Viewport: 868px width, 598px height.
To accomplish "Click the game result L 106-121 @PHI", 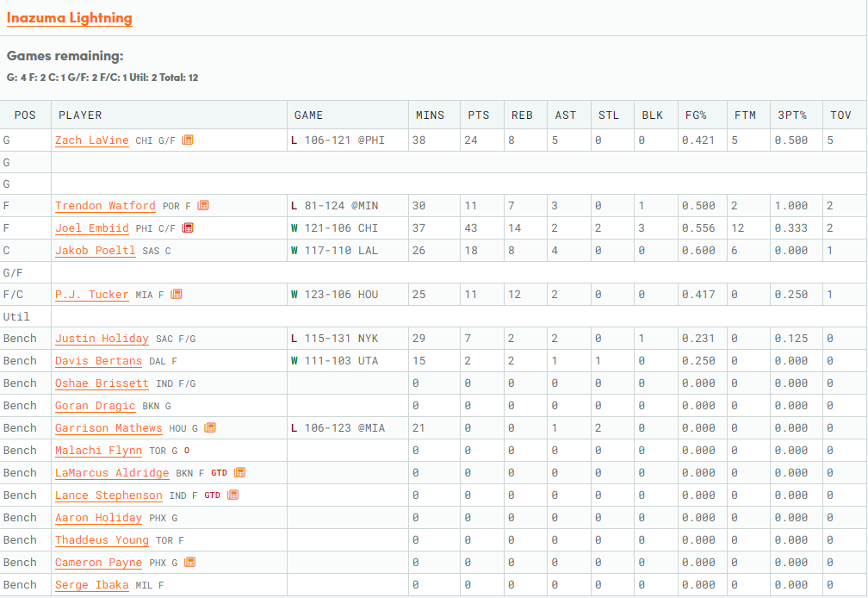I will (x=338, y=140).
